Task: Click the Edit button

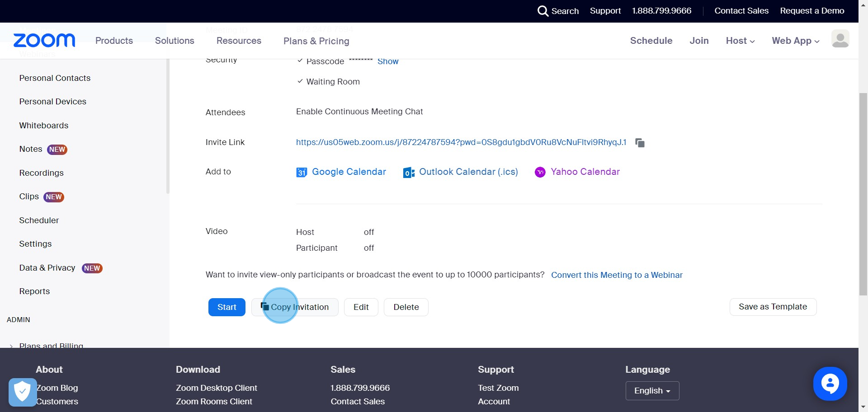Action: click(x=361, y=307)
